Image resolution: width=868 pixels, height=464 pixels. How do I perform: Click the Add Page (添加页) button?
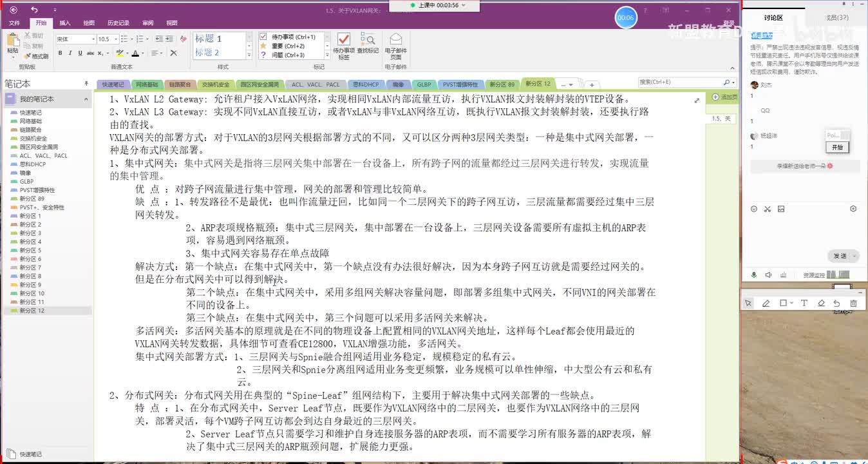(x=725, y=97)
